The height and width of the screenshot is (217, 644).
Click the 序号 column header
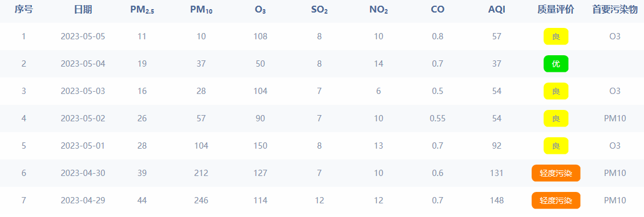tap(24, 10)
